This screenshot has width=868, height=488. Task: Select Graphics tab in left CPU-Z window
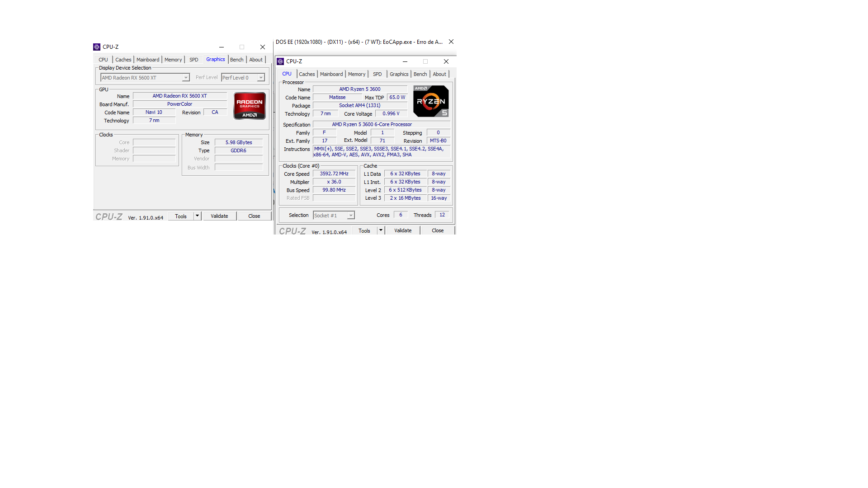click(216, 59)
